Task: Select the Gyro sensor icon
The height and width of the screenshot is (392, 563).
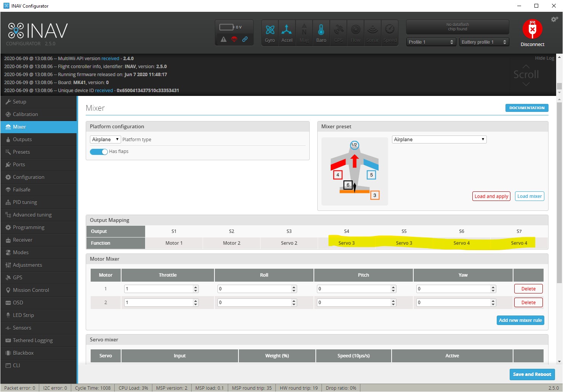Action: click(270, 32)
